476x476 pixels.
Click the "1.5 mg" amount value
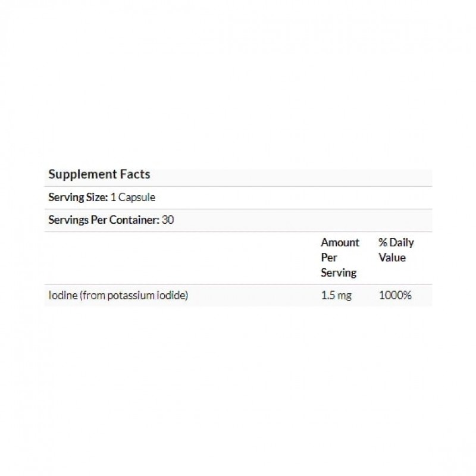coord(336,295)
